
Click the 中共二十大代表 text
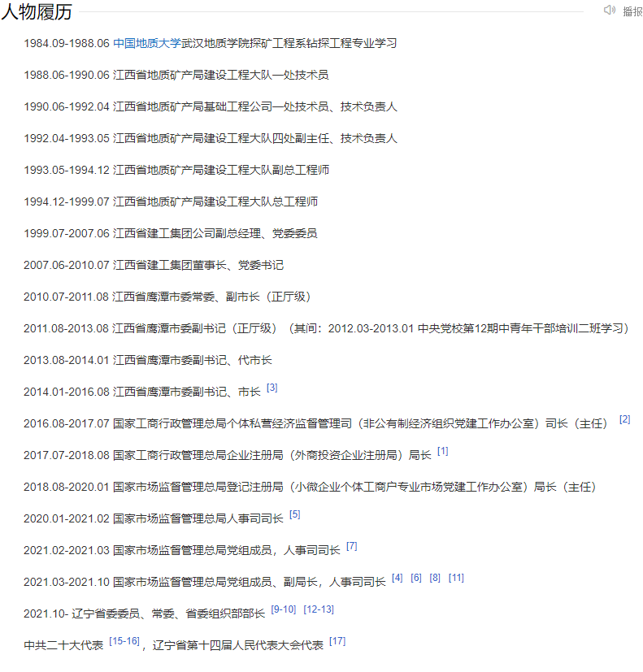(63, 646)
